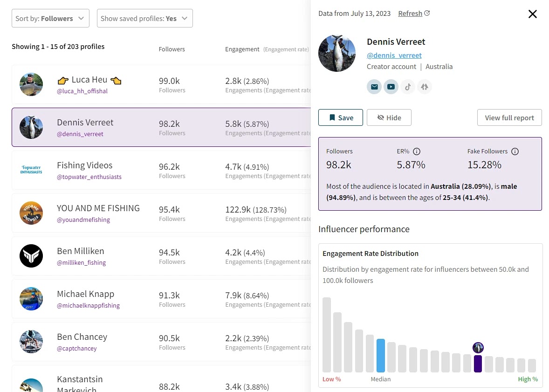
Task: Close the Dennis Verreet profile panel
Action: tap(532, 14)
